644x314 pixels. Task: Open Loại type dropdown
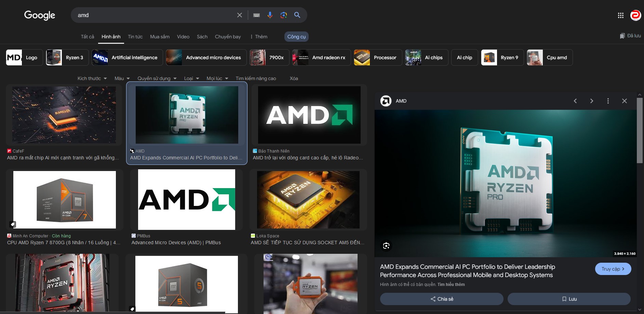(191, 78)
